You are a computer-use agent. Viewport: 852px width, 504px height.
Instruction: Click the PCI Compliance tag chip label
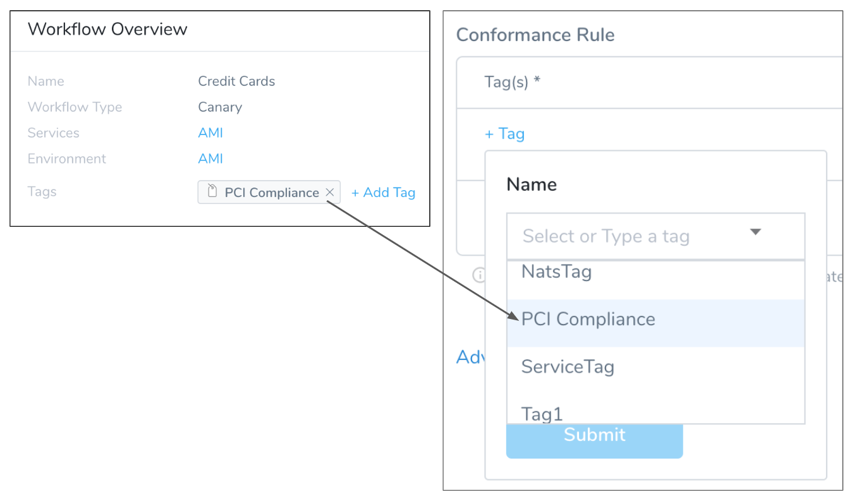(x=272, y=193)
